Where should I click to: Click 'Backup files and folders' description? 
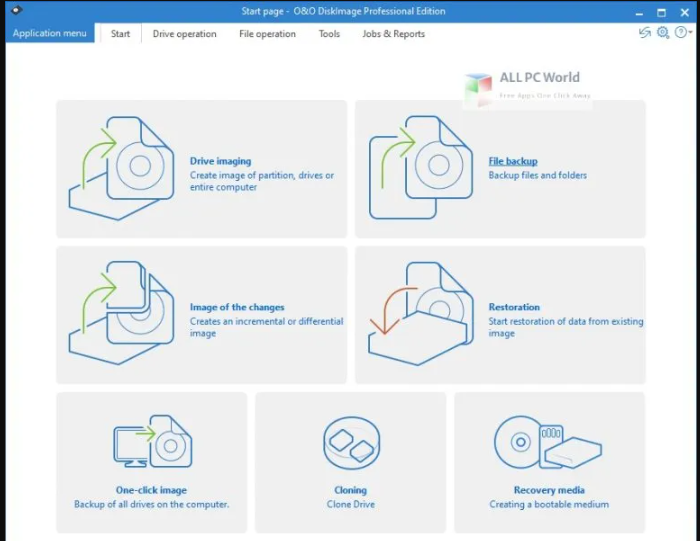pos(538,175)
